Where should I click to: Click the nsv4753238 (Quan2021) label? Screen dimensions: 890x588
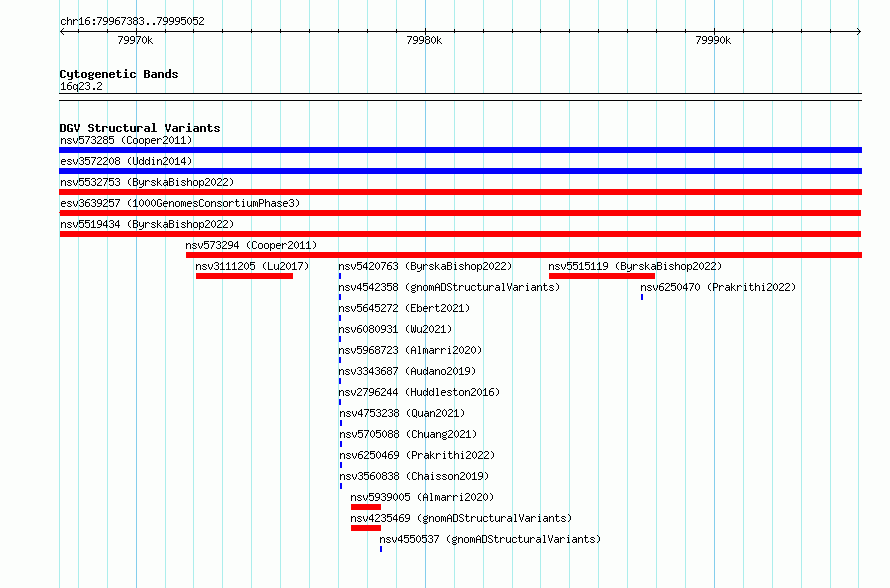coord(402,413)
